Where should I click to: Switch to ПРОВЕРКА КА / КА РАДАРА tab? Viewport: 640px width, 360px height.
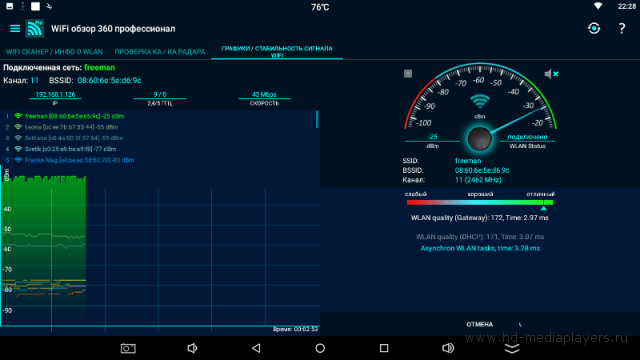160,52
